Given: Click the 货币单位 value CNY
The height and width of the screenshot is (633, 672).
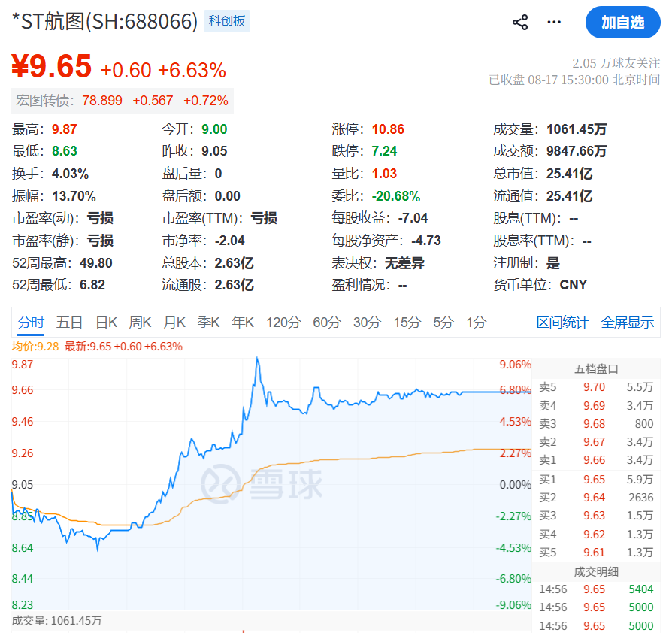Looking at the screenshot, I should [x=573, y=285].
